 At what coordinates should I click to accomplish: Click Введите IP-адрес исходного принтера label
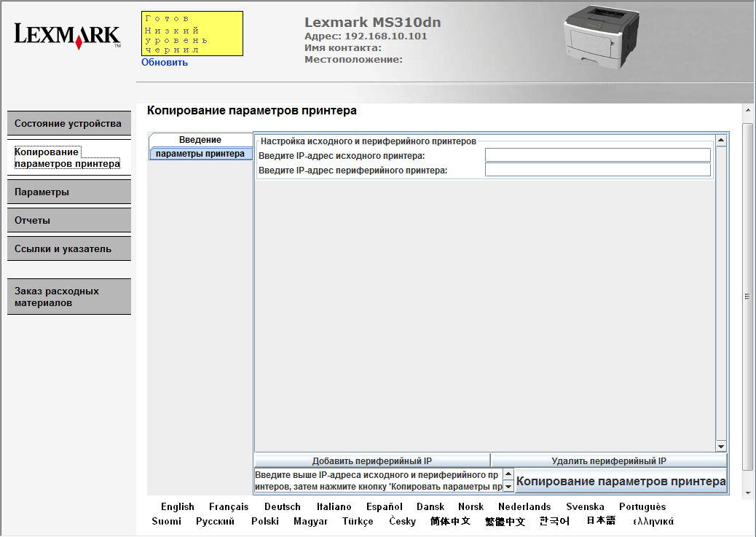[x=342, y=156]
